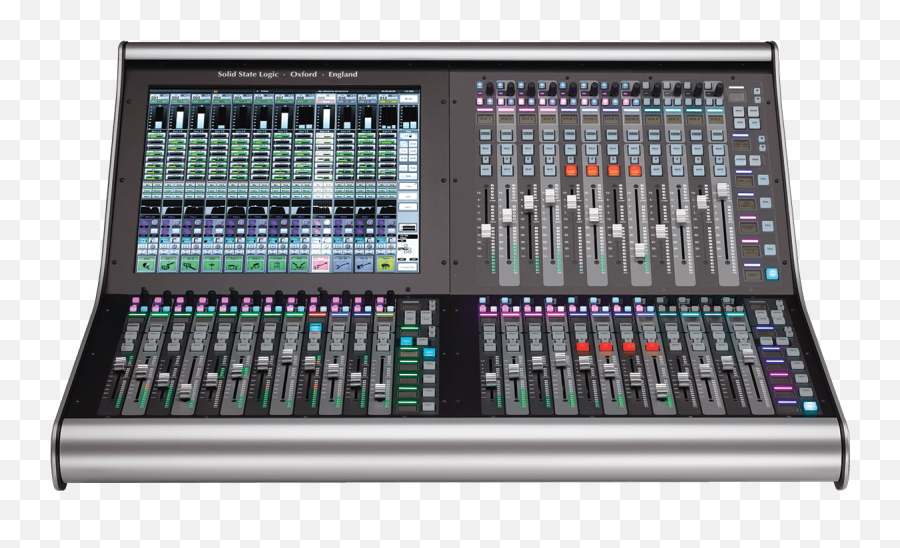Tap the snare icon on touchscreen channel 002
This screenshot has width=900, height=548.
click(x=168, y=264)
